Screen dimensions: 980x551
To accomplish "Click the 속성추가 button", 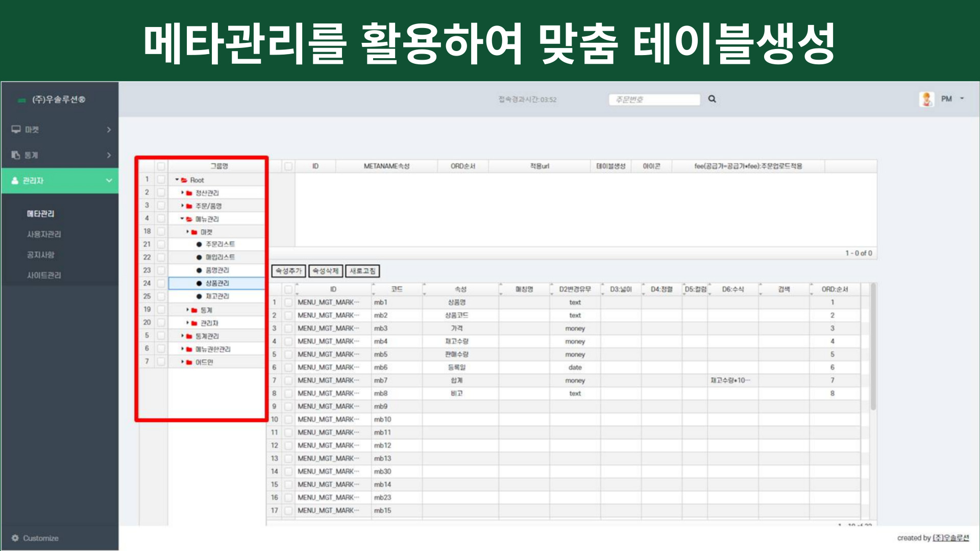I will [x=288, y=271].
